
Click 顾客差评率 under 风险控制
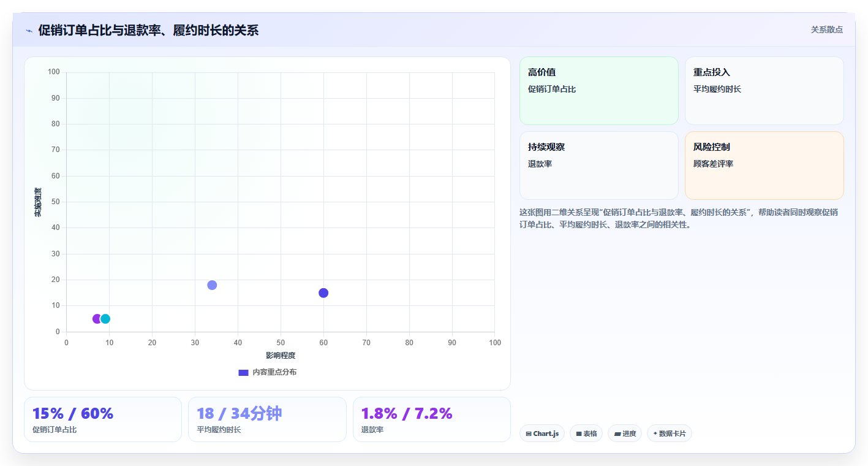point(714,164)
